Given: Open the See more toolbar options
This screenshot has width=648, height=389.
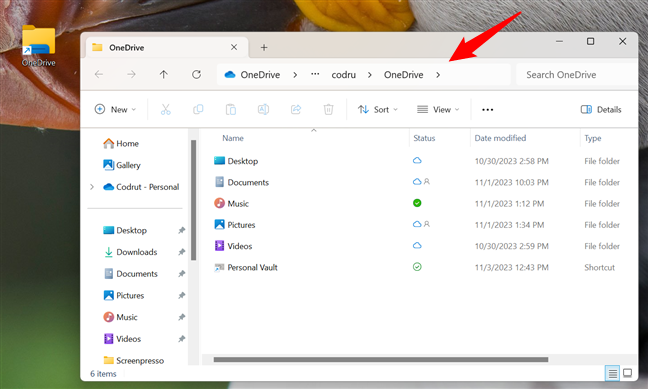Looking at the screenshot, I should 488,110.
